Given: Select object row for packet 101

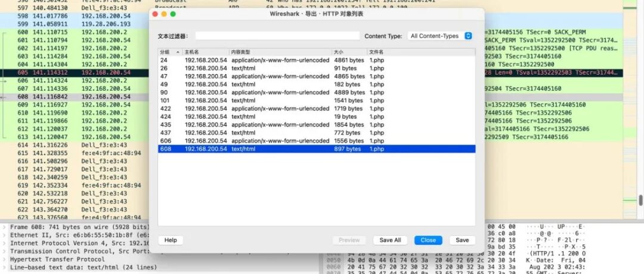Looking at the screenshot, I should 317,100.
